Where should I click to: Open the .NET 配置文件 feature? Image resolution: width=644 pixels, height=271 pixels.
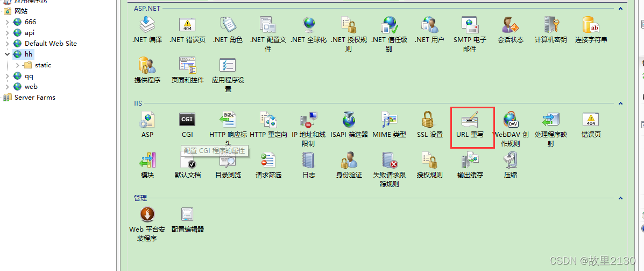pyautogui.click(x=268, y=34)
